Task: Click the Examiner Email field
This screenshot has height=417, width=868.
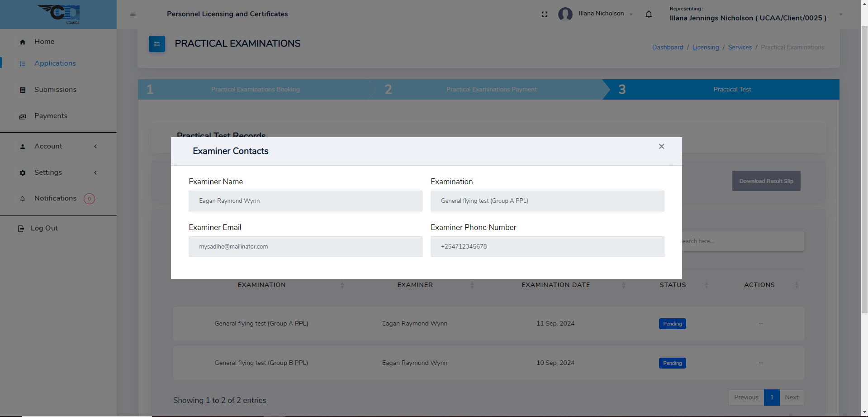Action: coord(305,247)
